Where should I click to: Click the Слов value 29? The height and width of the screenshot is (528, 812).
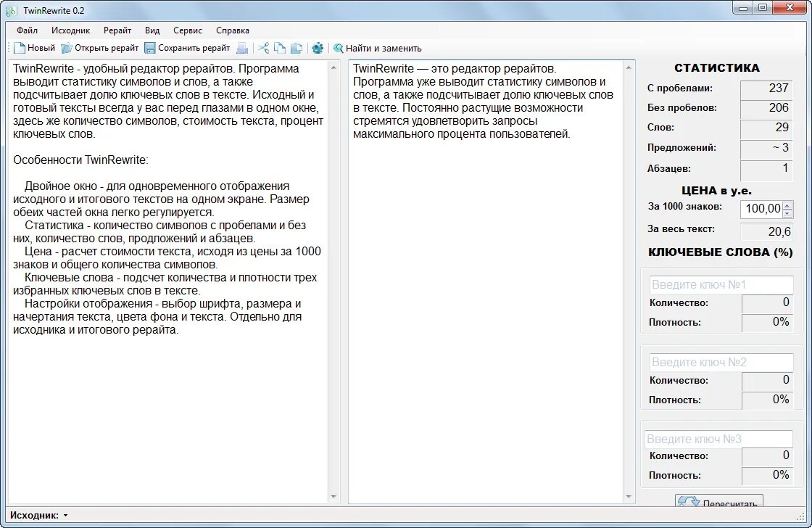[766, 128]
